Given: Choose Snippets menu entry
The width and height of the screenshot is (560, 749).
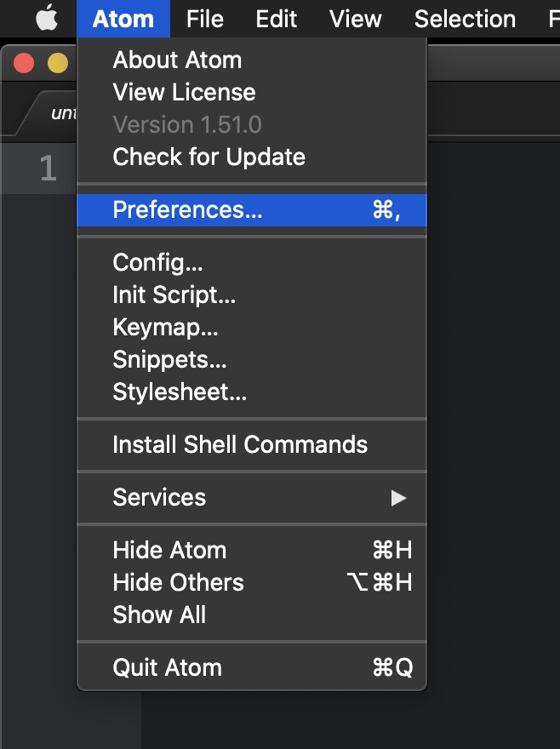Looking at the screenshot, I should (169, 359).
